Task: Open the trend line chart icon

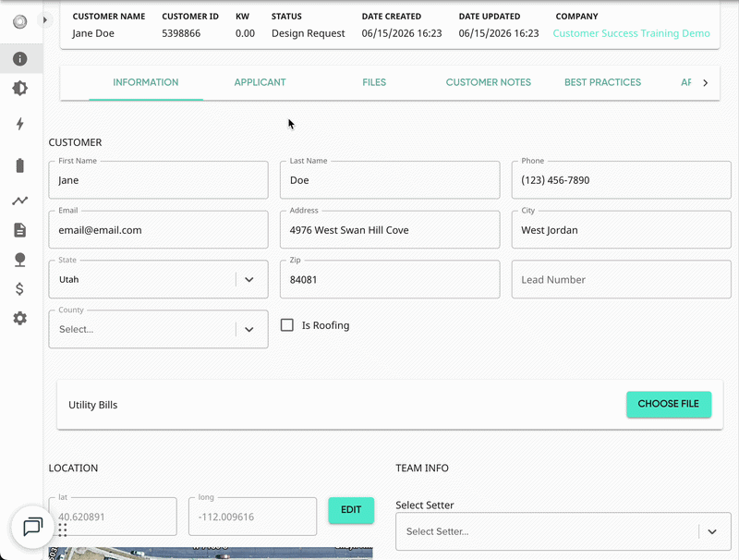Action: 19,201
